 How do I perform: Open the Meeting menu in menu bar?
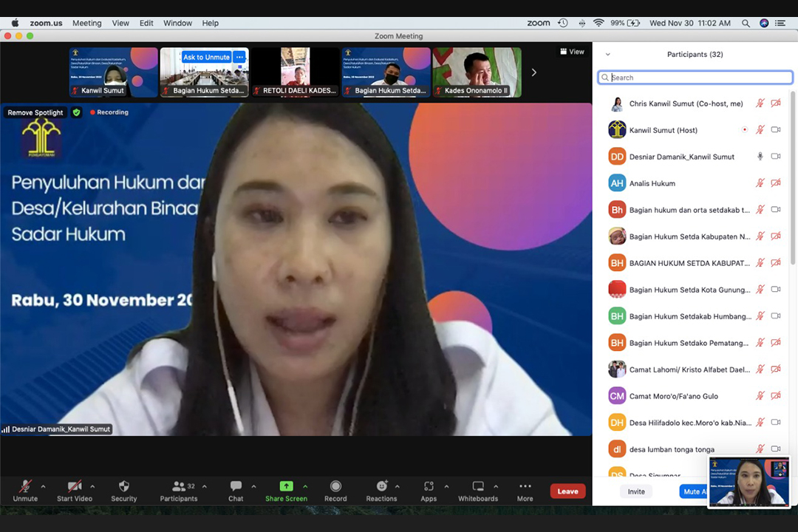point(86,23)
